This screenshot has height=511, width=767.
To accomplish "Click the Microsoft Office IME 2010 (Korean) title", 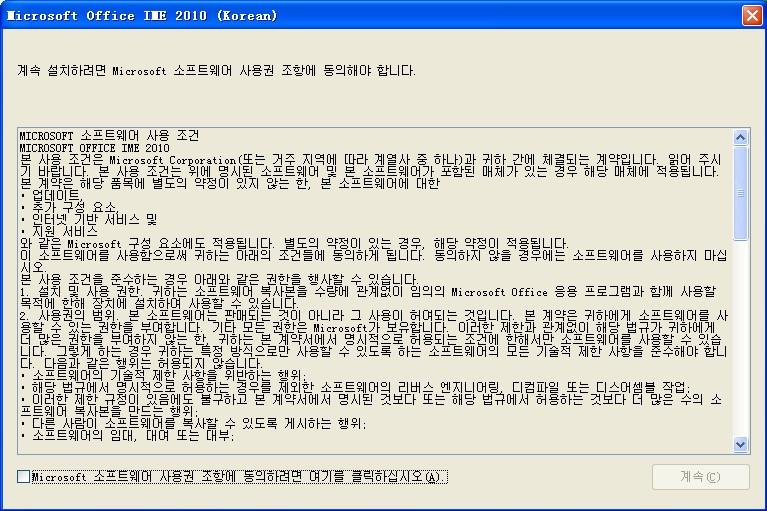I will pyautogui.click(x=142, y=16).
